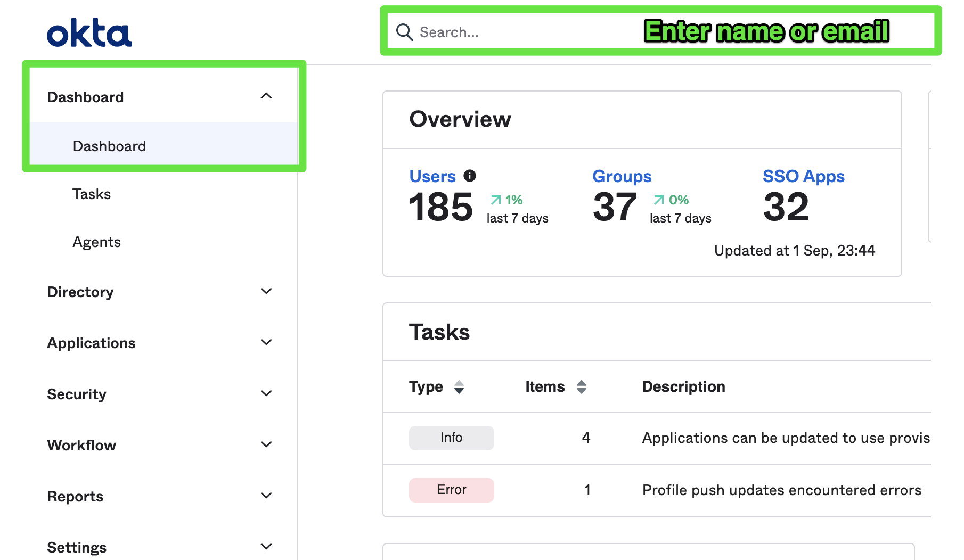The image size is (964, 560).
Task: Click 'last 7 days' under Users
Action: pos(518,218)
